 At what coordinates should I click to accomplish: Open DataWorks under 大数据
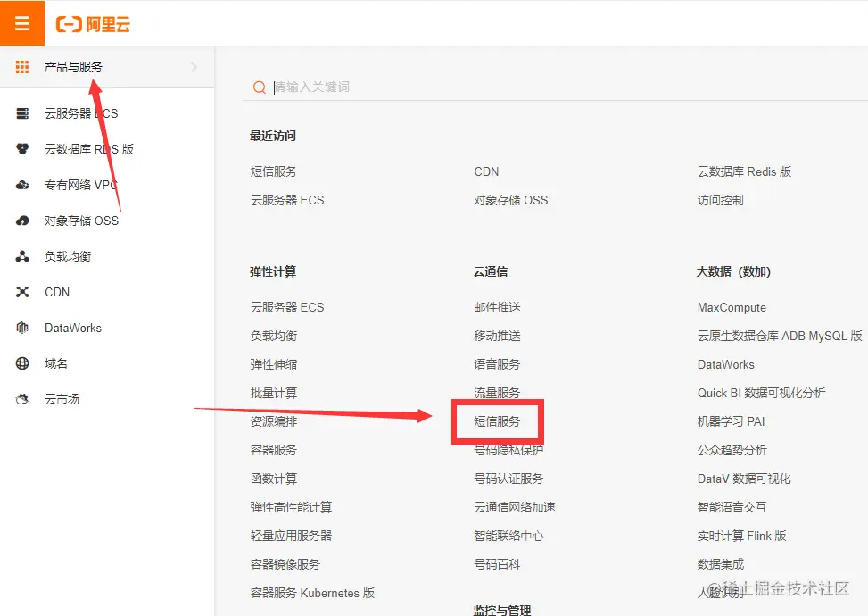pyautogui.click(x=726, y=364)
